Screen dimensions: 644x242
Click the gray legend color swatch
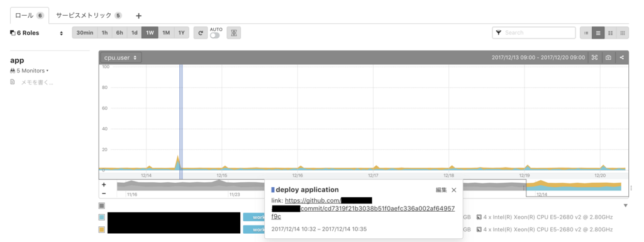[x=102, y=205]
